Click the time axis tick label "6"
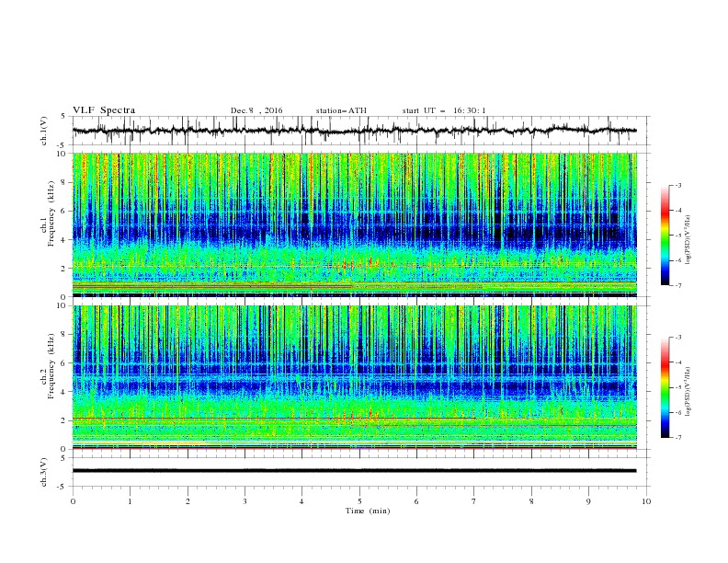Screen dimensions: 728x563 point(417,501)
